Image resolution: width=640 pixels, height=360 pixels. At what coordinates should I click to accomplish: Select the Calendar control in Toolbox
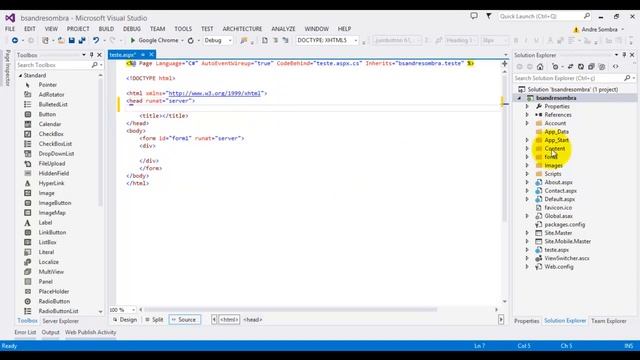coord(50,124)
